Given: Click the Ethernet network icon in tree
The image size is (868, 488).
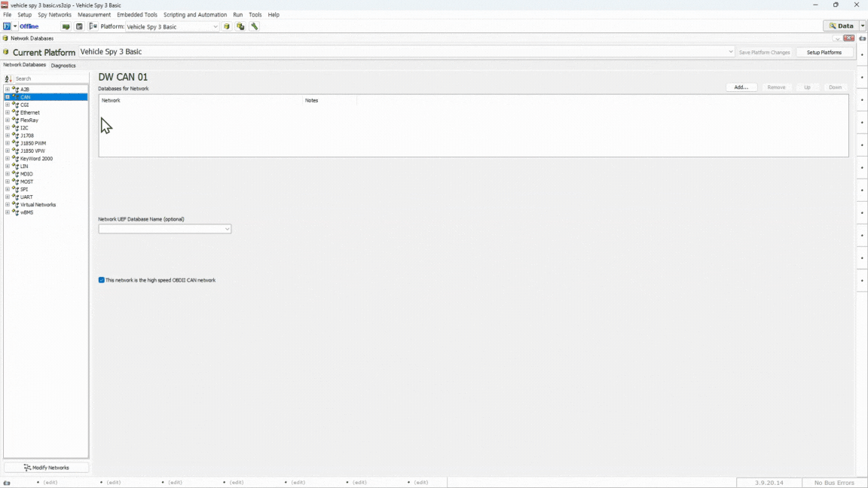Looking at the screenshot, I should (x=16, y=112).
